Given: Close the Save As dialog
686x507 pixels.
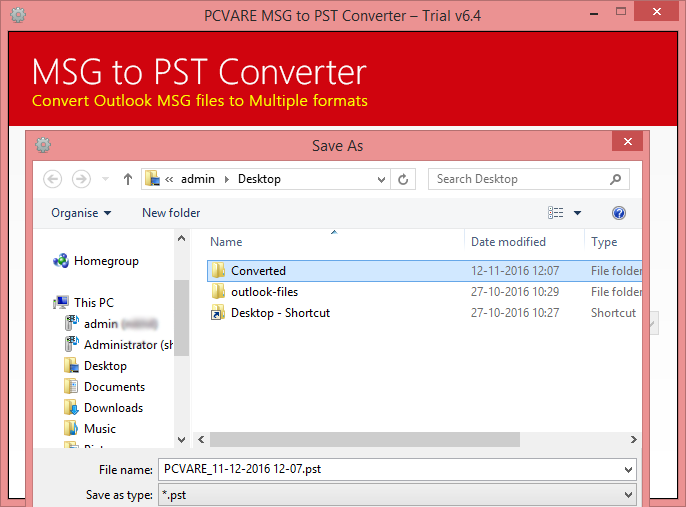Looking at the screenshot, I should click(628, 141).
